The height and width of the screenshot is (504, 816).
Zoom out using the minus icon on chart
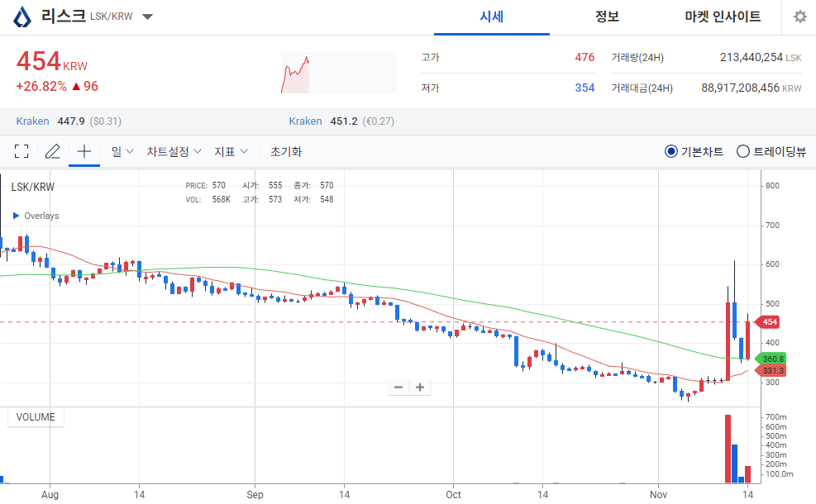point(398,387)
